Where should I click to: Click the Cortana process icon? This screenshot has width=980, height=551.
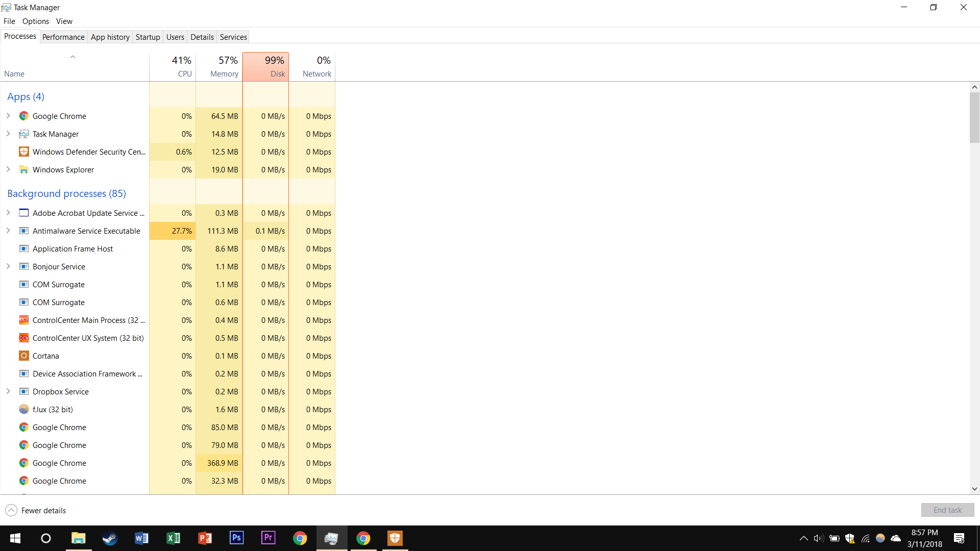[24, 356]
